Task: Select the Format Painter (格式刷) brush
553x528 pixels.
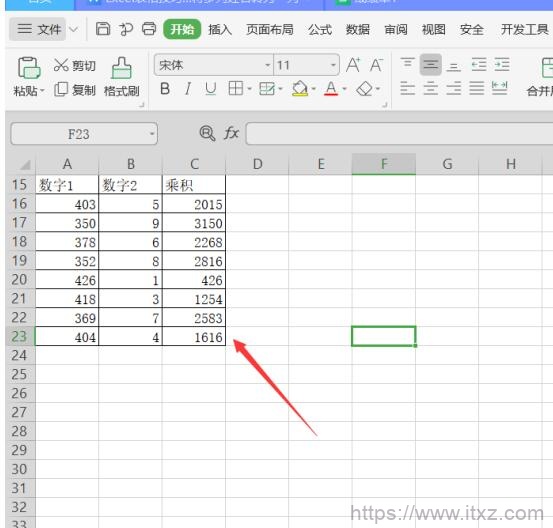Action: 122,68
